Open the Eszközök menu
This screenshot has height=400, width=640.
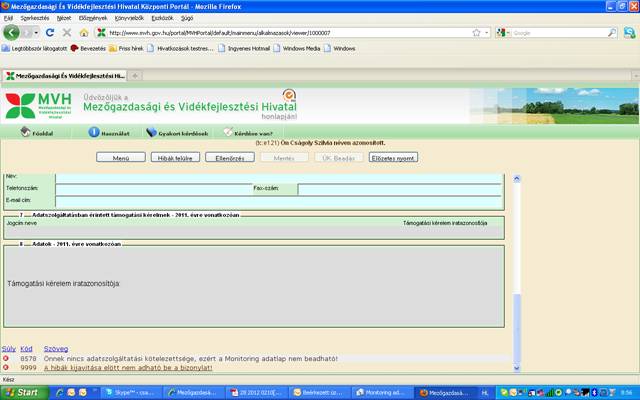pyautogui.click(x=162, y=18)
